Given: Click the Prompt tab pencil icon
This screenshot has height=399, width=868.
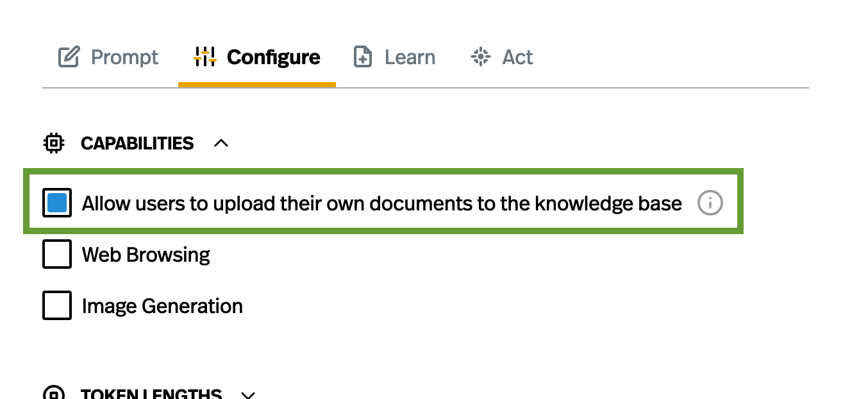Looking at the screenshot, I should pyautogui.click(x=69, y=57).
